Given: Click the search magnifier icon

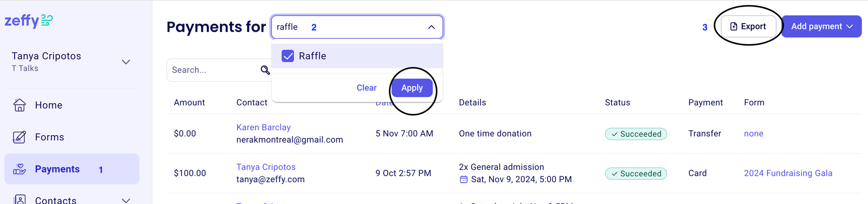Looking at the screenshot, I should click(x=265, y=70).
